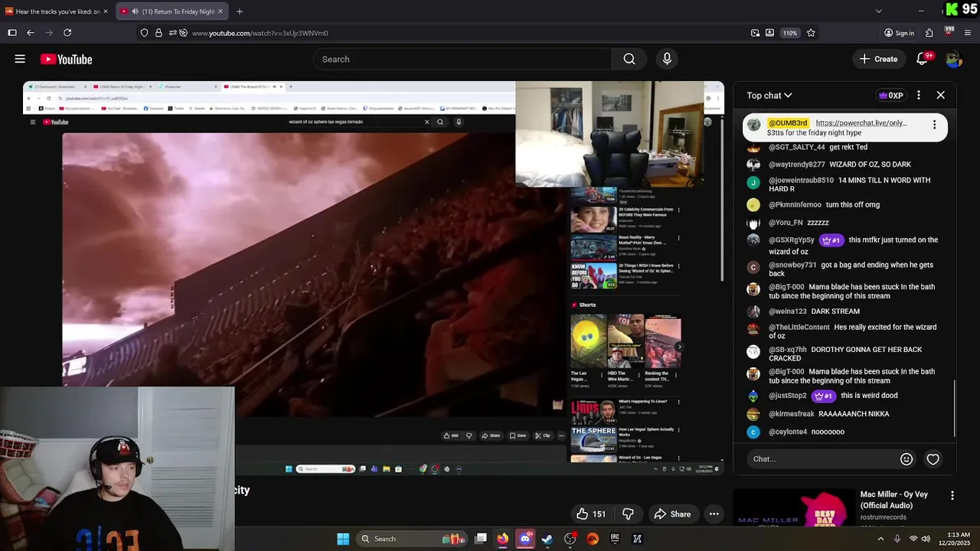
Task: Open chat emoji picker
Action: 906,459
